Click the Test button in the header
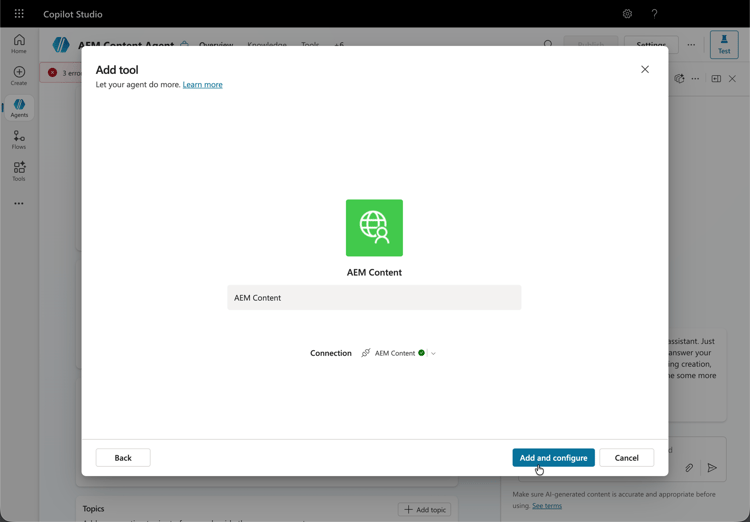 click(x=724, y=44)
